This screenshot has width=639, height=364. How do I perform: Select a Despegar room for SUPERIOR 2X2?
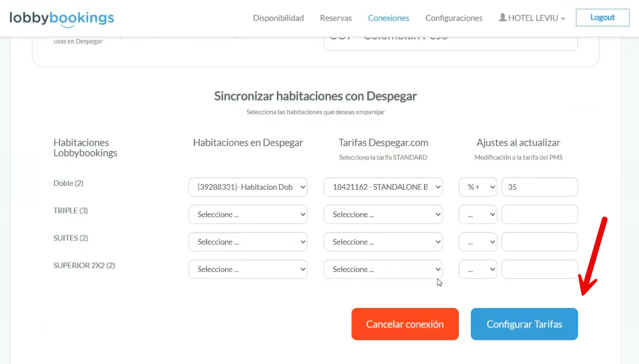point(248,269)
